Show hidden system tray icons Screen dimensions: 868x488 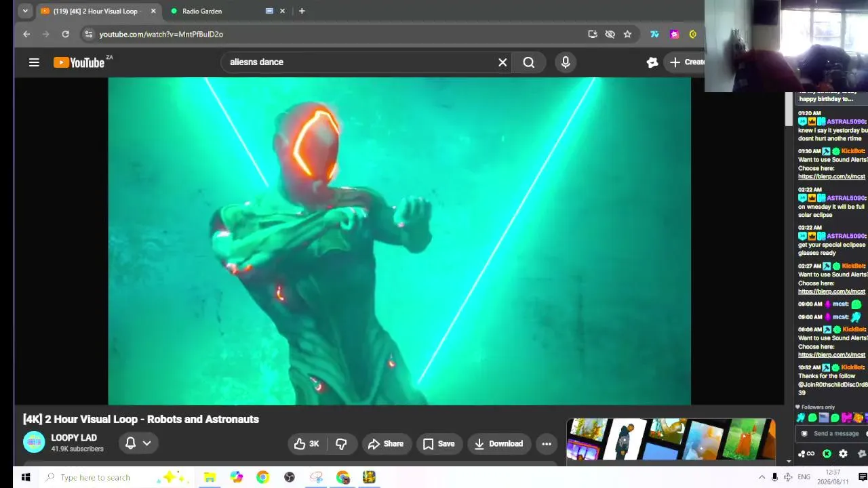762,477
